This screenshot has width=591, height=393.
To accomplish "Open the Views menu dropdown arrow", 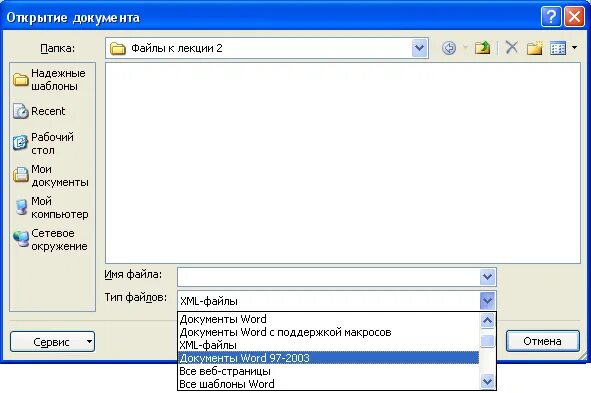I will click(x=574, y=48).
